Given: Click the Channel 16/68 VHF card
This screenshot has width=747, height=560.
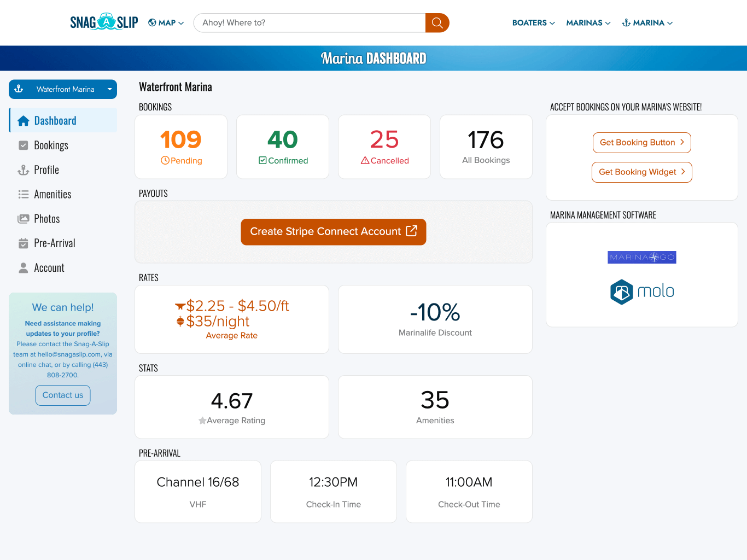Looking at the screenshot, I should 198,492.
